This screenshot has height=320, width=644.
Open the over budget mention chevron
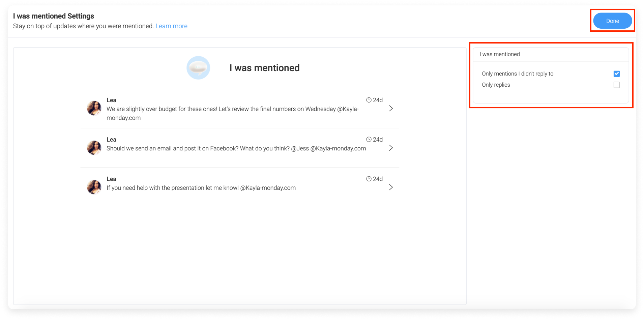(x=391, y=108)
